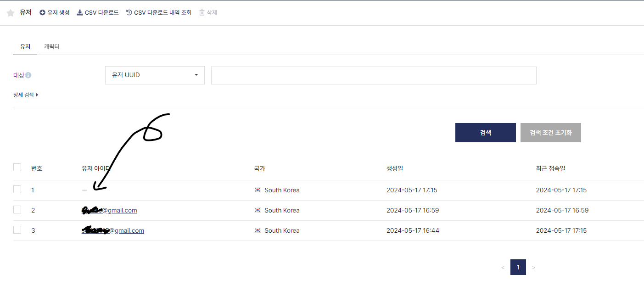Screen dimensions: 644x291
Task: Click the 유저 생성 plus icon
Action: 42,13
